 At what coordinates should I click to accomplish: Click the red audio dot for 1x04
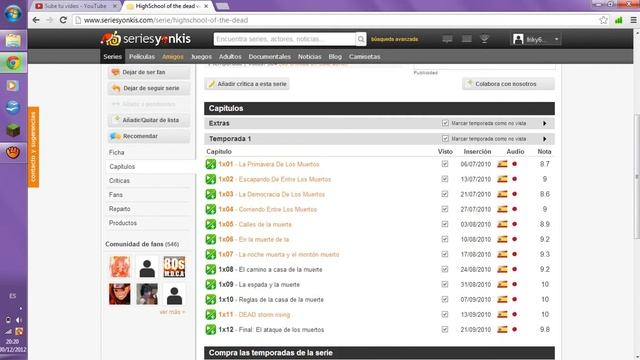[x=514, y=209]
